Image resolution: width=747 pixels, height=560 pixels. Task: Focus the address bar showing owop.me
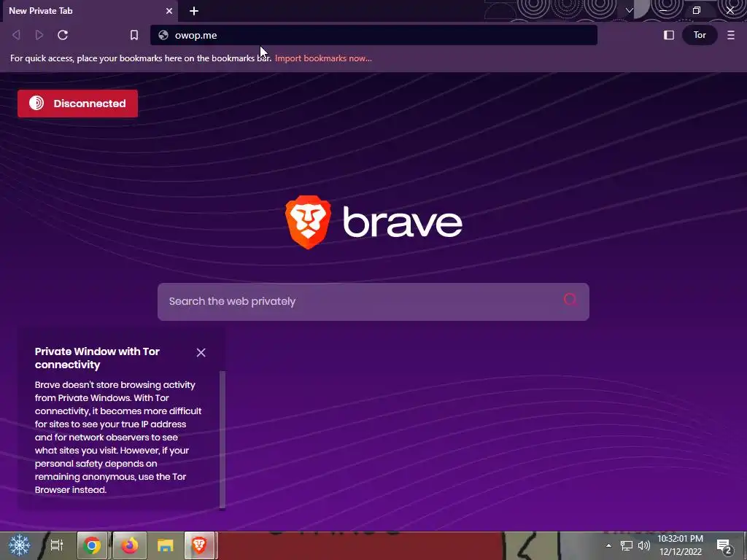pos(373,35)
